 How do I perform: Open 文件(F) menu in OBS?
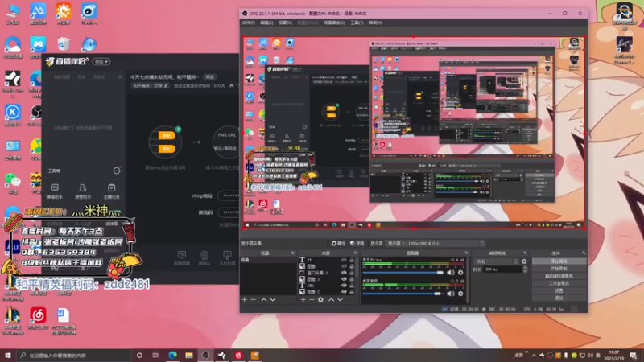248,23
